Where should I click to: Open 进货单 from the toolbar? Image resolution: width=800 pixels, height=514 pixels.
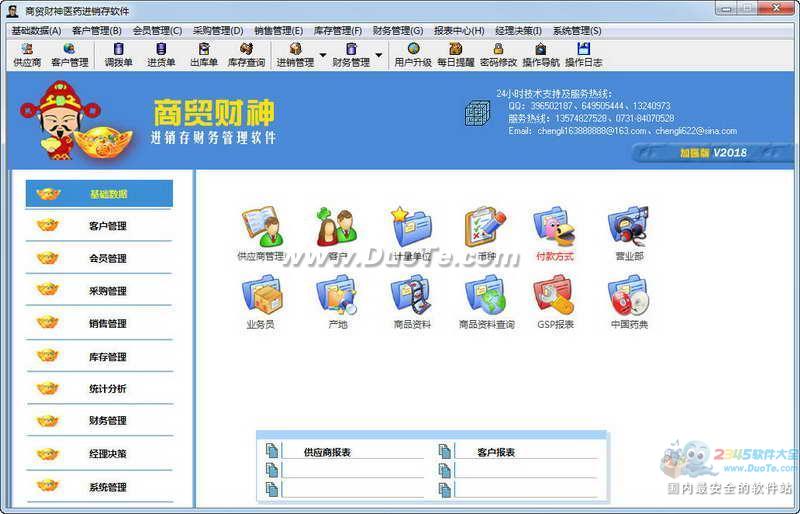pos(161,55)
